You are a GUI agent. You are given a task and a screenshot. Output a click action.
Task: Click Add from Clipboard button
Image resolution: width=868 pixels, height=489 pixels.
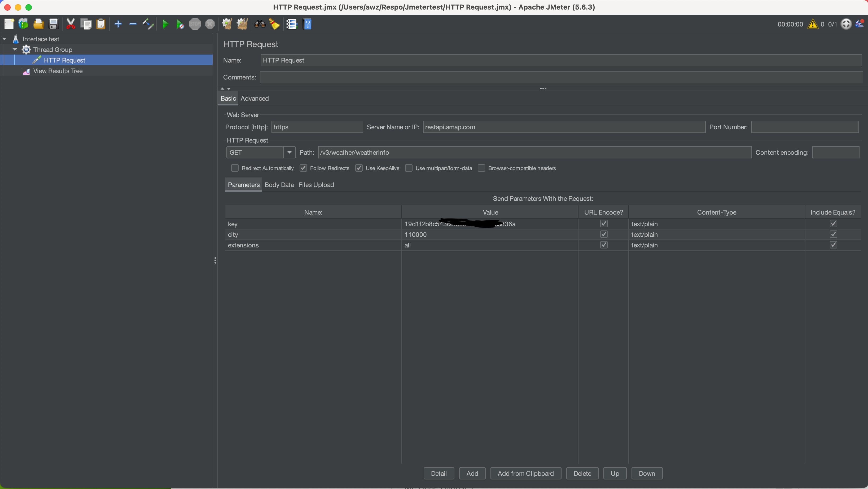(x=526, y=473)
